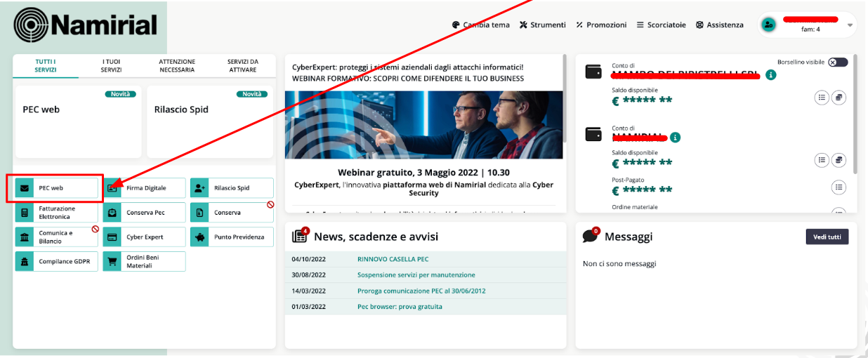Open the Servizi da attivare tab

point(242,66)
